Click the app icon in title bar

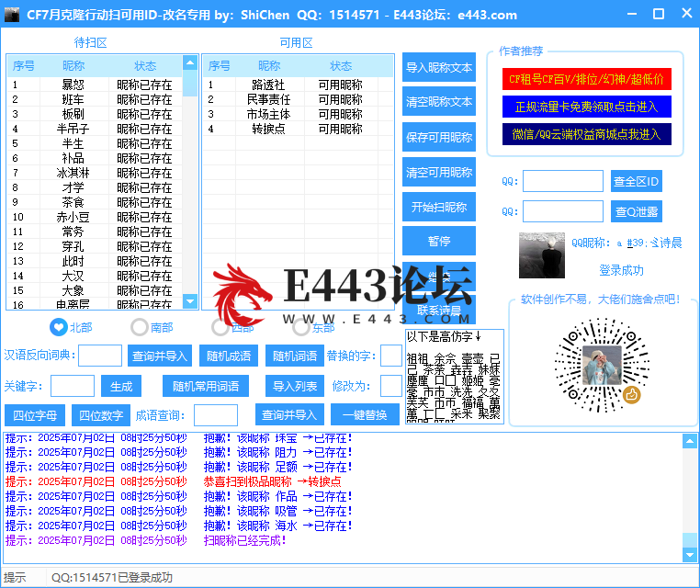tap(12, 15)
